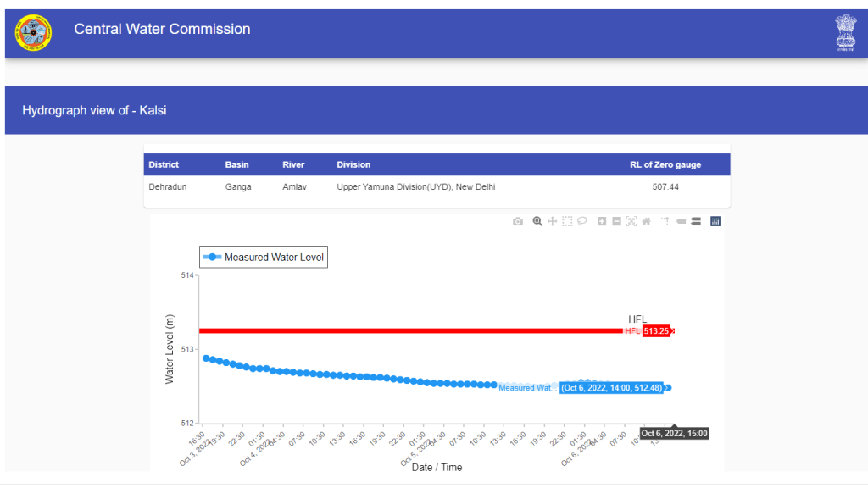Choose the Box Select tool
The width and height of the screenshot is (868, 488).
click(x=567, y=221)
